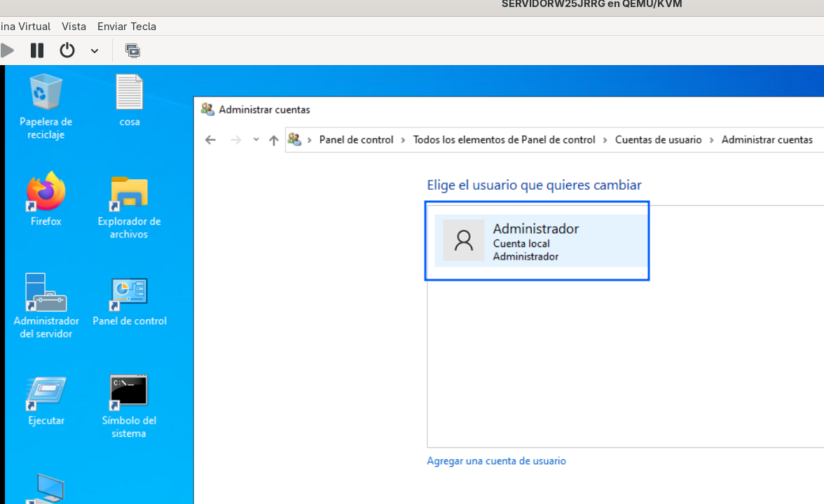Open the Enviar Tecla menu

[x=127, y=27]
